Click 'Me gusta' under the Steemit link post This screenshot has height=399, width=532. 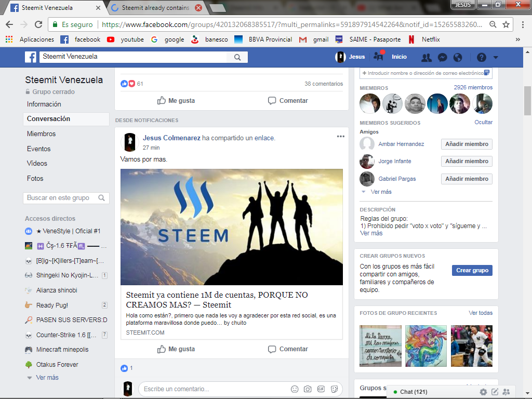coord(176,349)
